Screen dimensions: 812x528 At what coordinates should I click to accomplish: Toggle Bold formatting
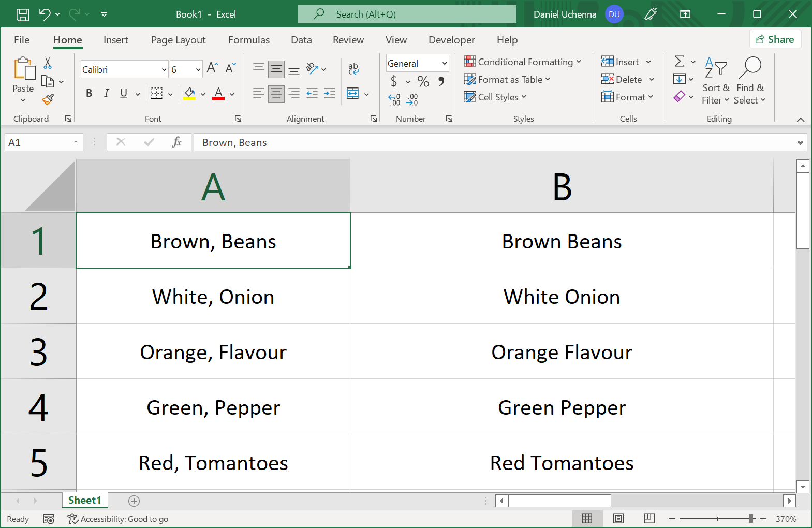click(89, 94)
